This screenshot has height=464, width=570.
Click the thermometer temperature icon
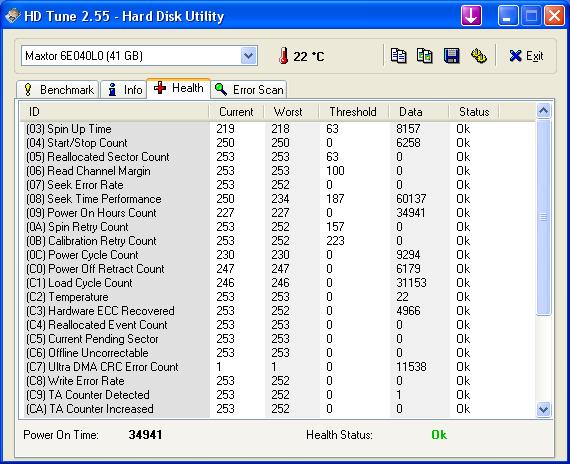point(284,56)
